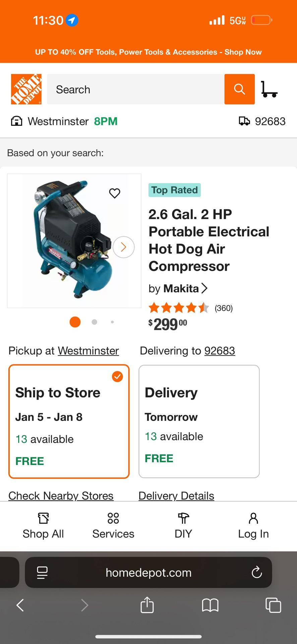
Task: Favorite the compressor with heart icon
Action: point(115,193)
